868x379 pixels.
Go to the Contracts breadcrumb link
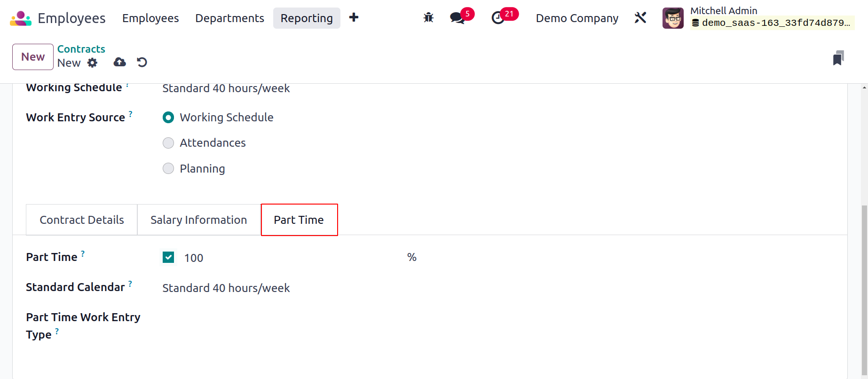tap(81, 49)
